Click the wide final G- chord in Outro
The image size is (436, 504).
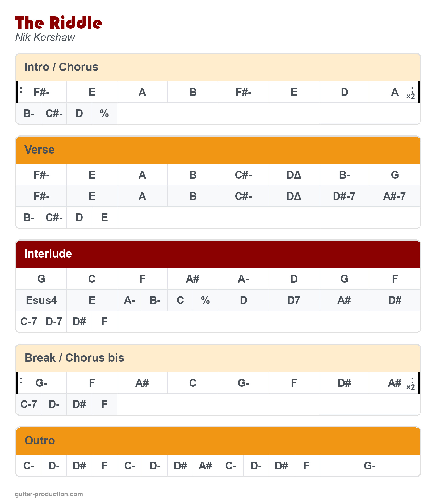370,466
